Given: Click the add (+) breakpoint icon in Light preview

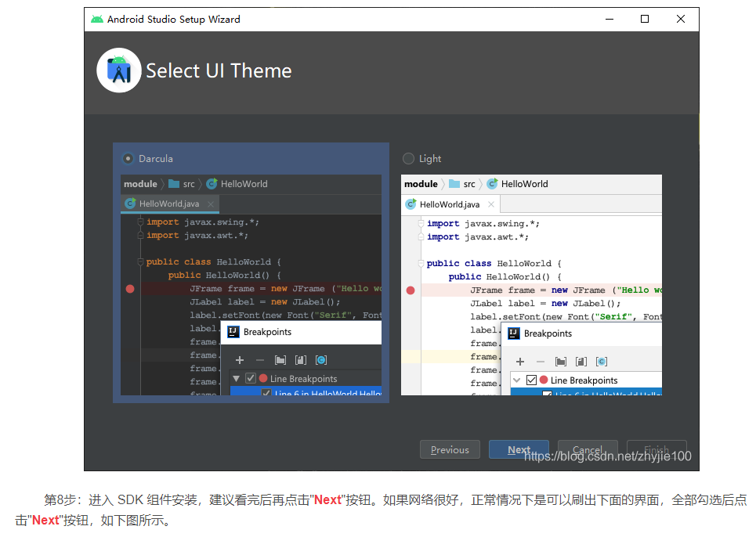Looking at the screenshot, I should coord(519,362).
